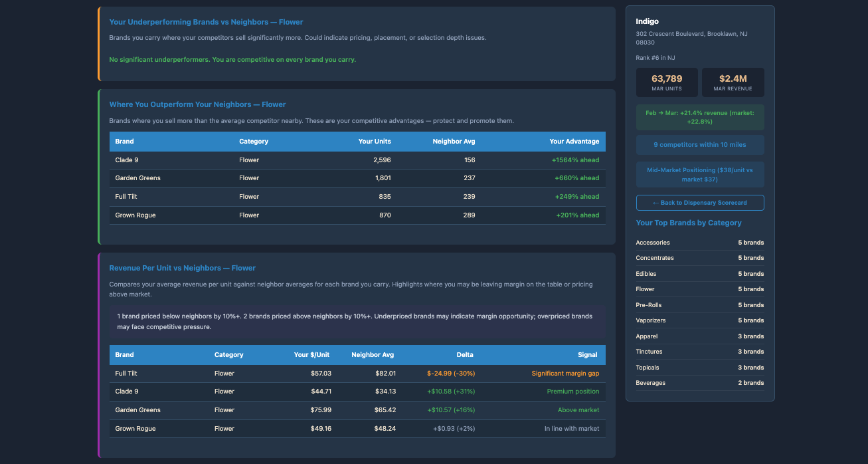The width and height of the screenshot is (868, 464).
Task: Click the +$0.93 (+2%) delta value
Action: point(454,429)
